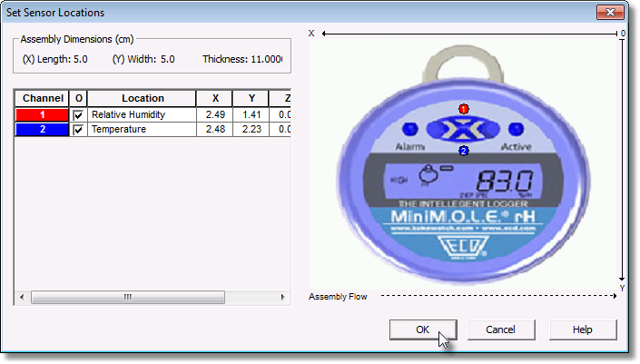
Task: Select X value 2.49 cell
Action: click(x=214, y=114)
